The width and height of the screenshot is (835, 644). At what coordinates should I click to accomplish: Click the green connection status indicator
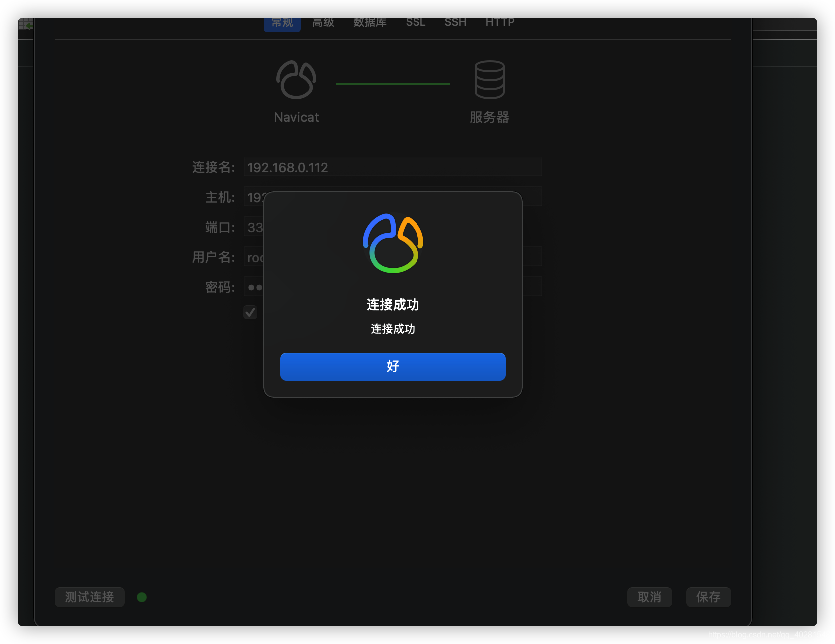click(x=141, y=597)
